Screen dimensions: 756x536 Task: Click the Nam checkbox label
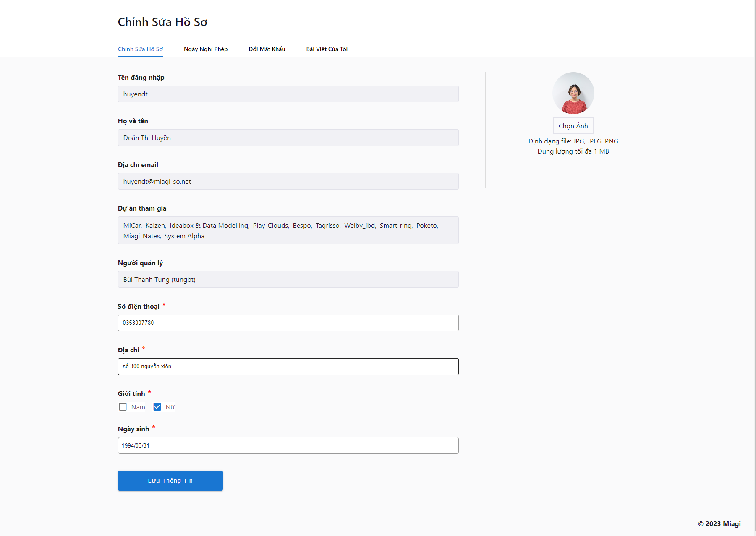coord(138,407)
